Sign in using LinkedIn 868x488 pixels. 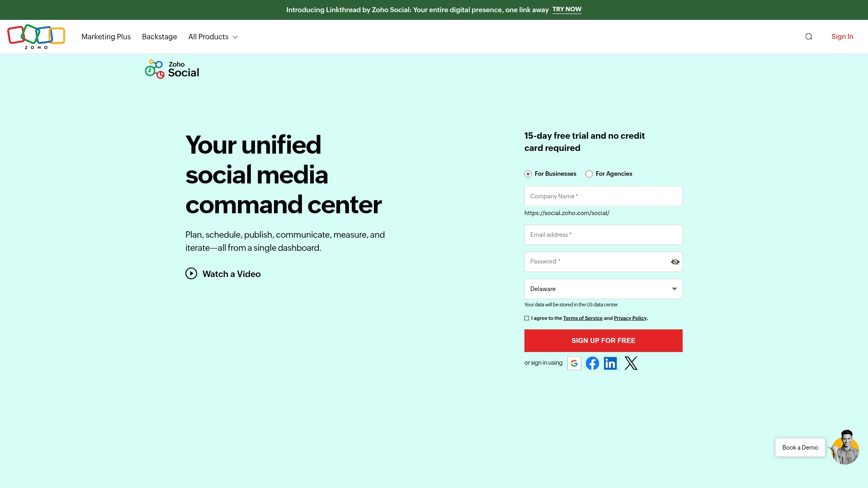pos(611,363)
